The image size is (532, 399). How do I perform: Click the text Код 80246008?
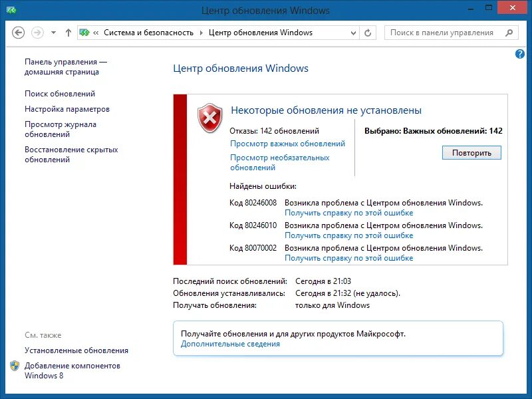253,203
